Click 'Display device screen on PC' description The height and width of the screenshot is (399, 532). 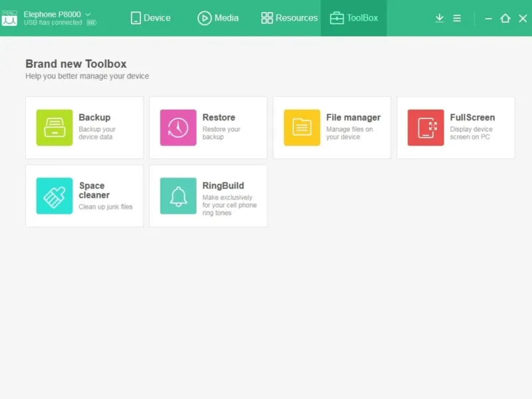pyautogui.click(x=471, y=133)
